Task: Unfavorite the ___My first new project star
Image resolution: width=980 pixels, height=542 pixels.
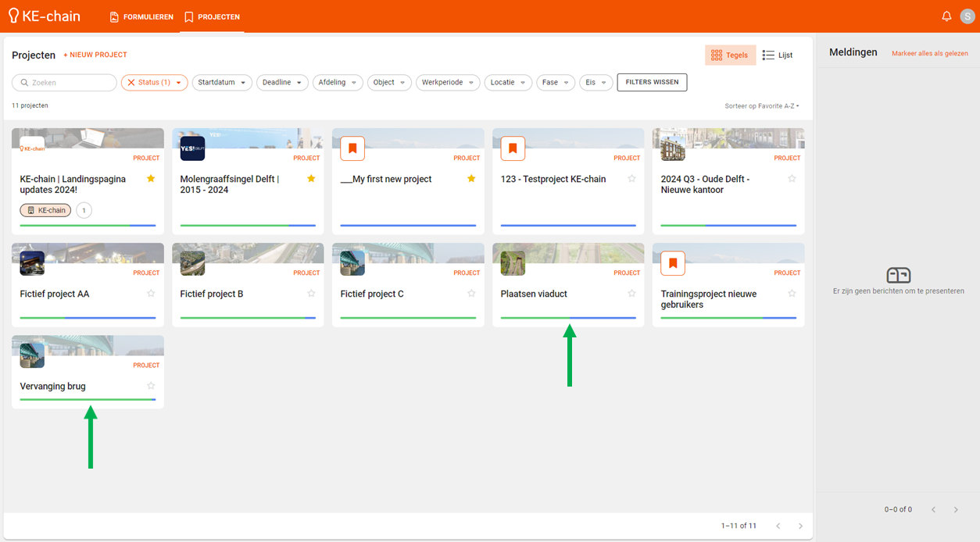Action: (x=471, y=179)
